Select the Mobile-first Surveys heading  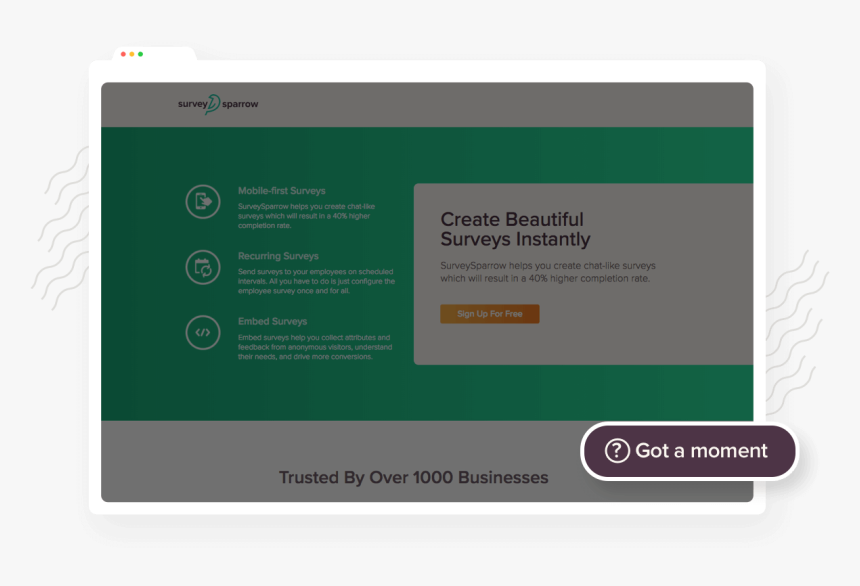pos(282,191)
